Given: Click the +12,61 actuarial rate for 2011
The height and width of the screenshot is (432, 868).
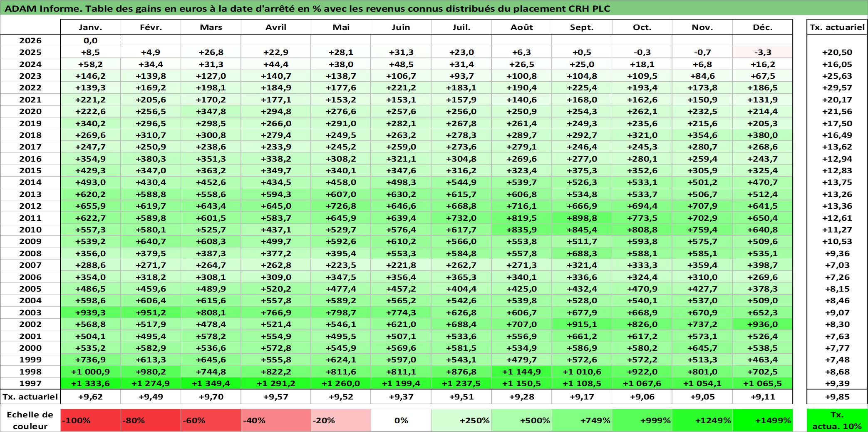Looking at the screenshot, I should 837,218.
